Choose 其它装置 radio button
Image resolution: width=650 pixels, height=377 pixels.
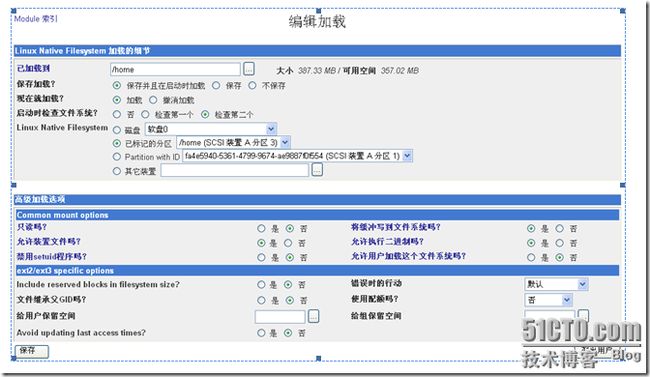(x=117, y=171)
